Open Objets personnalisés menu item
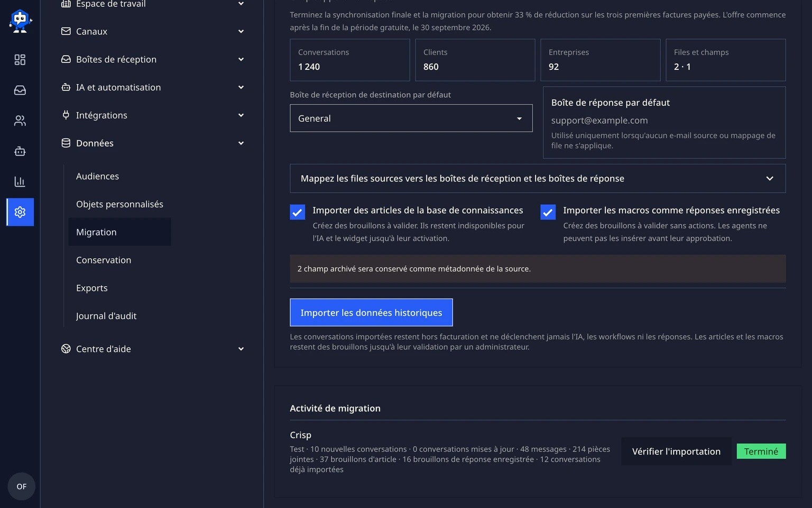This screenshot has width=812, height=508. pos(119,204)
